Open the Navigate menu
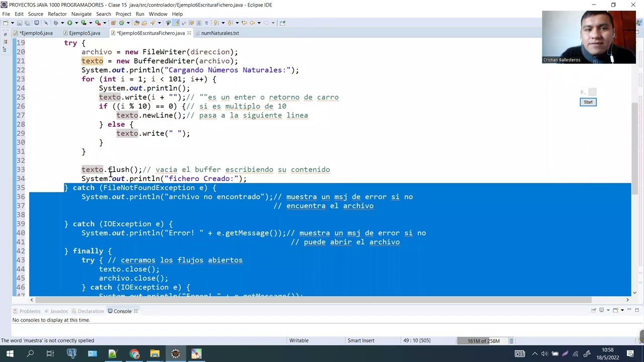This screenshot has width=644, height=362. pos(81,14)
